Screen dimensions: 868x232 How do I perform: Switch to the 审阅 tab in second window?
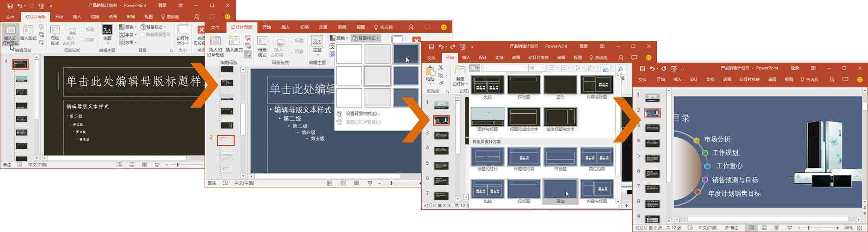[x=342, y=27]
